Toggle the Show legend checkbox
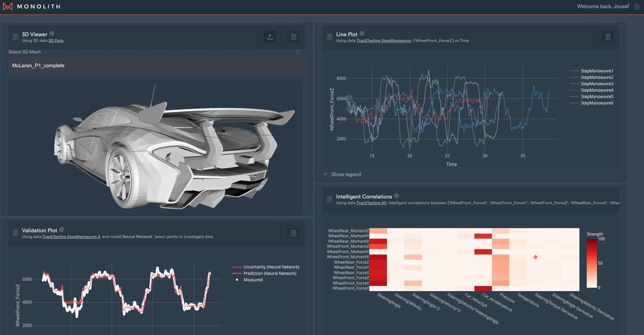Image resolution: width=644 pixels, height=335 pixels. (x=325, y=174)
